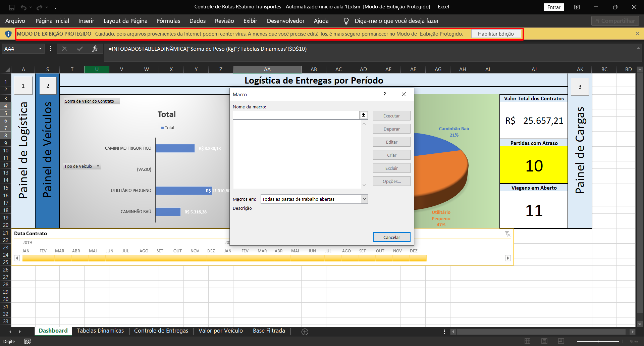The width and height of the screenshot is (644, 346).
Task: Click the Select All corner triangle
Action: click(7, 70)
